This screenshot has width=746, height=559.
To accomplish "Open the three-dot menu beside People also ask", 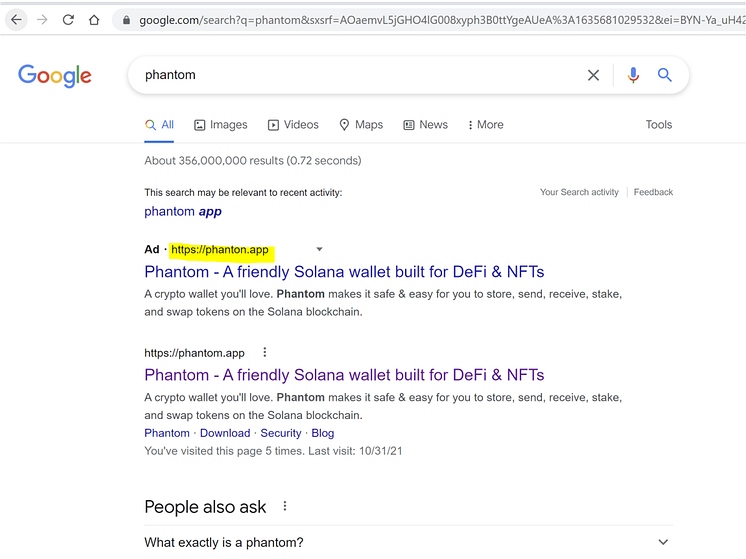I will (285, 506).
